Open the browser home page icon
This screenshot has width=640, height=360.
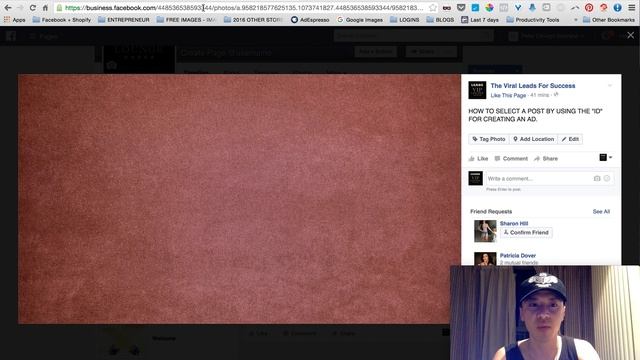[45, 8]
